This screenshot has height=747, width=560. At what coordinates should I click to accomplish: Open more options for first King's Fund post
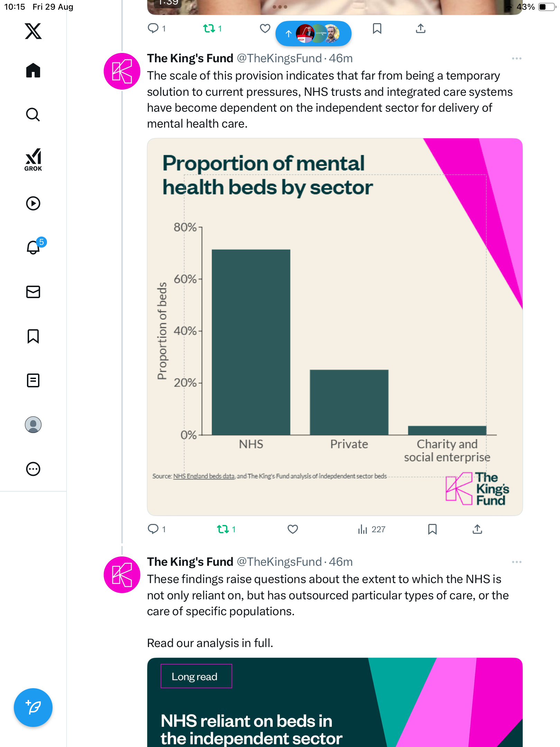click(x=516, y=58)
